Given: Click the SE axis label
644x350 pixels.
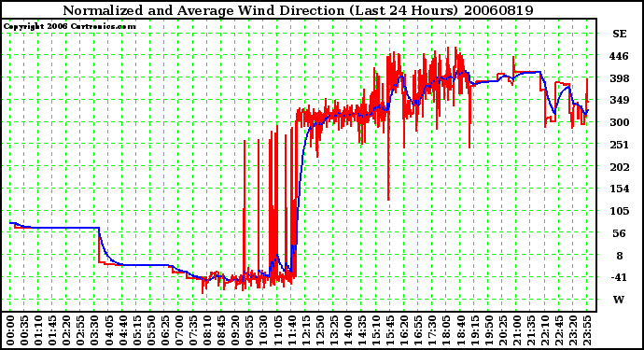Looking at the screenshot, I should coord(620,35).
